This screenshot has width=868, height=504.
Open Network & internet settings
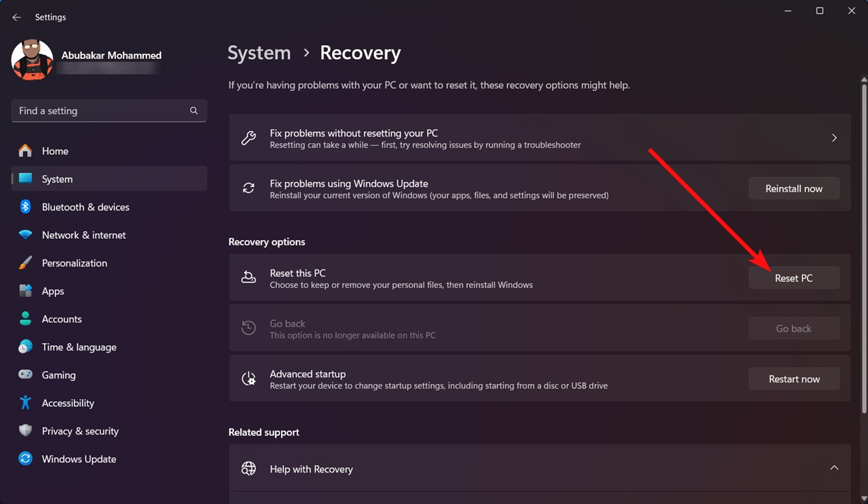[84, 235]
